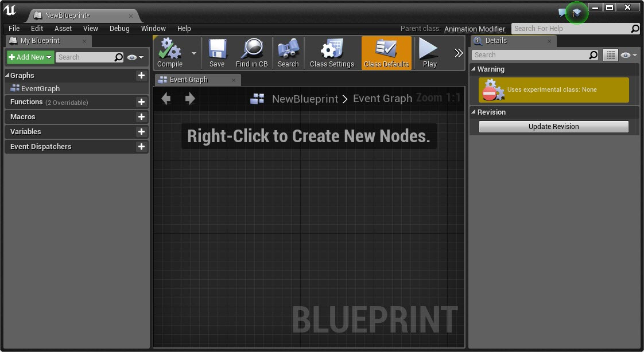The width and height of the screenshot is (644, 352).
Task: Click the back navigation arrow in Event Graph
Action: point(165,99)
